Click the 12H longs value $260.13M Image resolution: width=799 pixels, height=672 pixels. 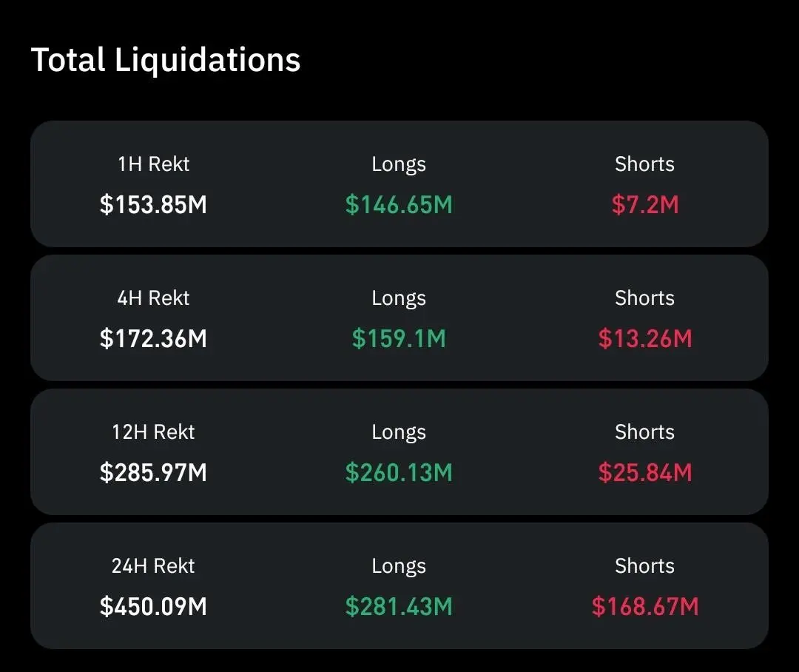coord(399,473)
